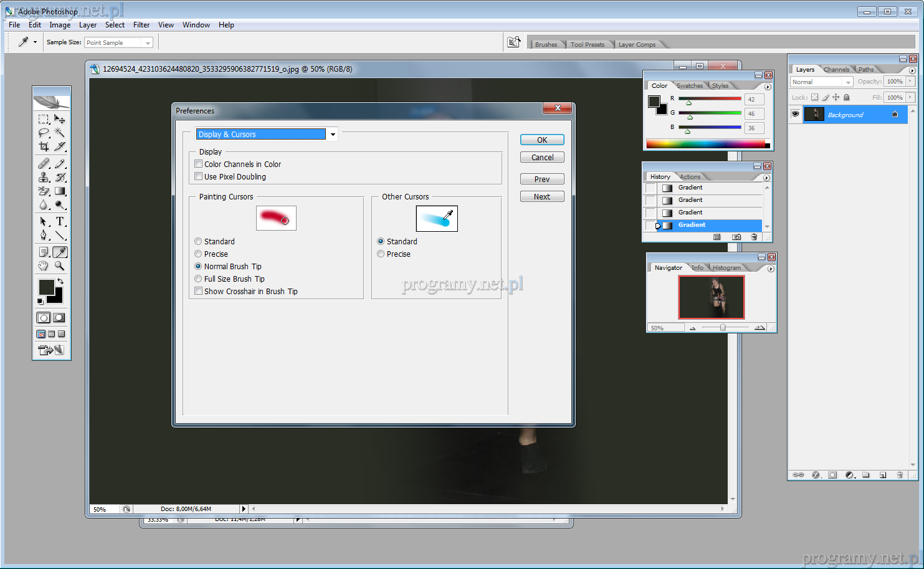Click the foreground color swatch in toolbox
924x569 pixels.
click(46, 287)
